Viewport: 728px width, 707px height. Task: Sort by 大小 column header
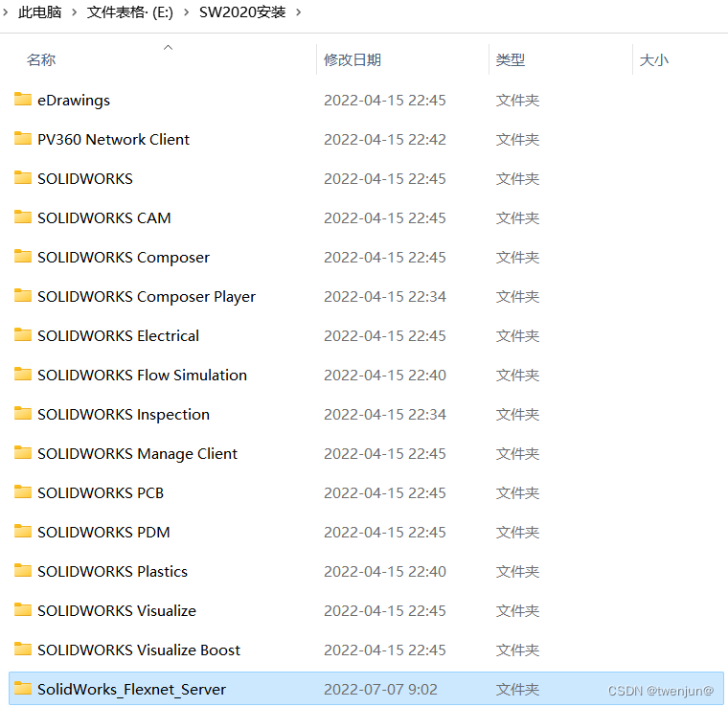[653, 59]
